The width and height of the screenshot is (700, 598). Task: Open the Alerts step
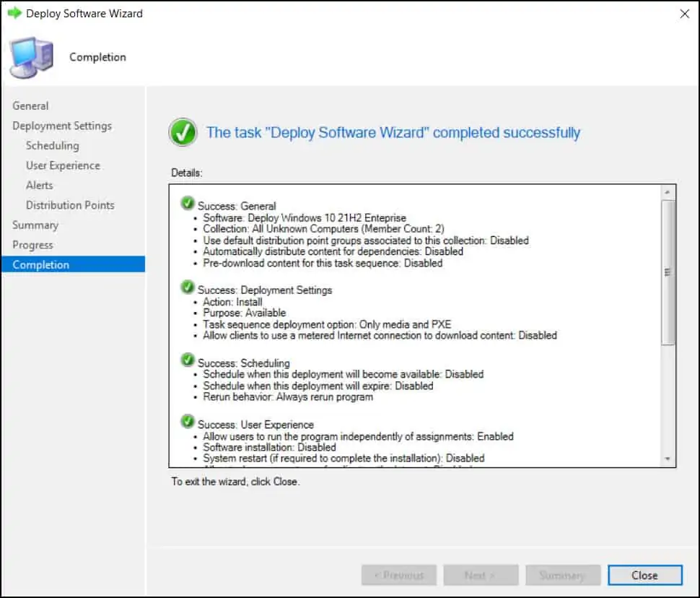coord(39,185)
